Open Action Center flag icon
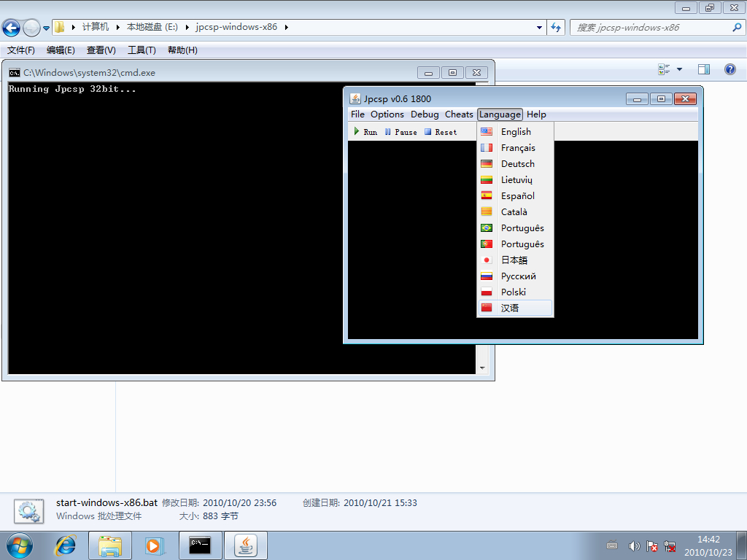This screenshot has height=560, width=747. tap(651, 546)
